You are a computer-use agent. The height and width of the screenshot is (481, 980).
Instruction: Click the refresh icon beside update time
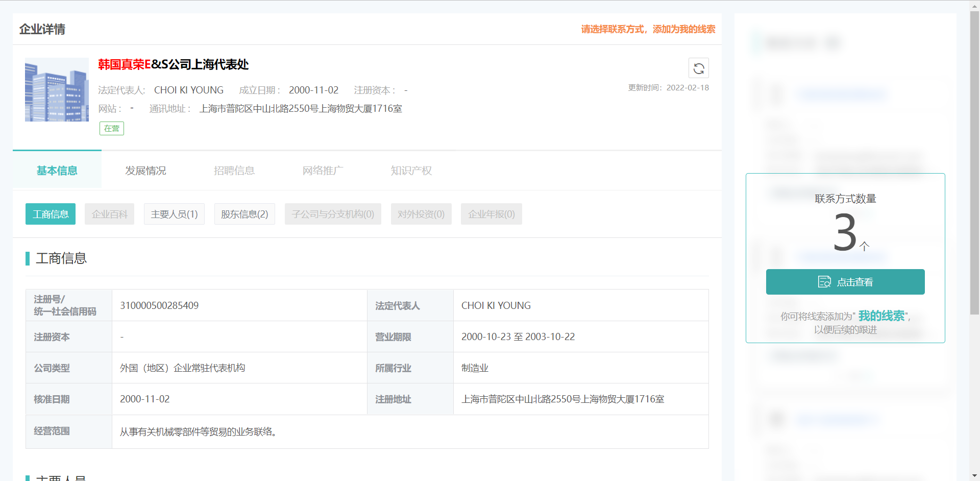pos(699,68)
